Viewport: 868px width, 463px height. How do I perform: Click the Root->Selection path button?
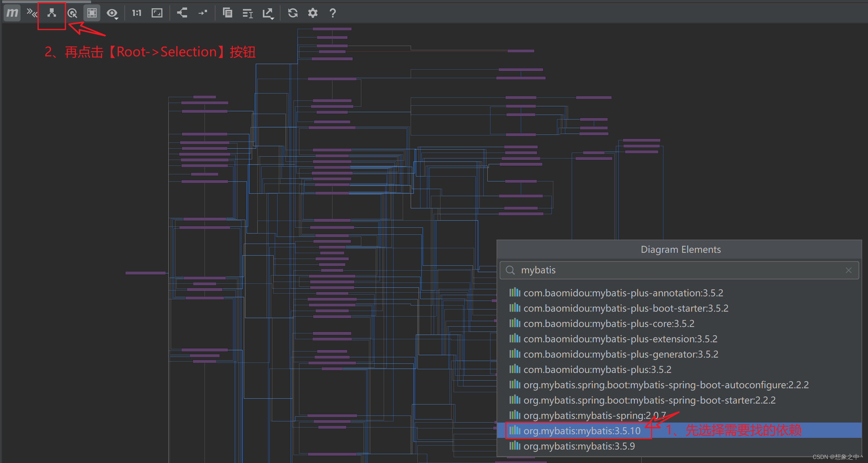point(52,13)
